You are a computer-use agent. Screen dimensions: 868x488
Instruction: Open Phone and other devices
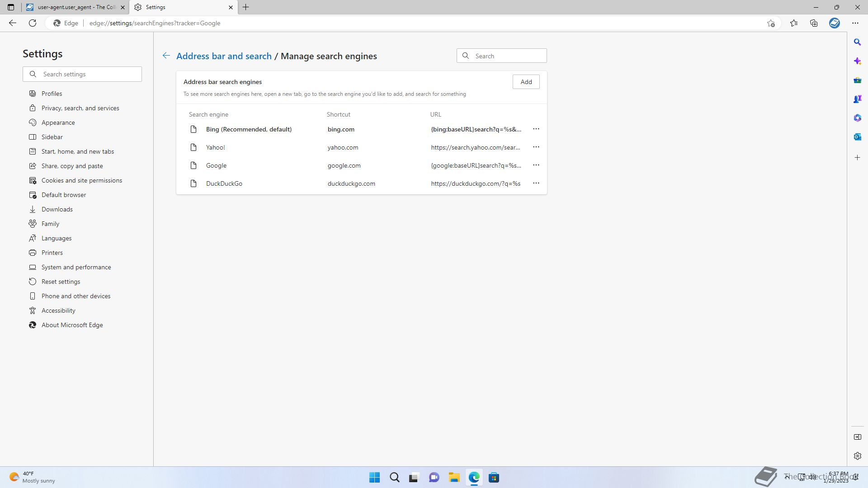coord(75,296)
